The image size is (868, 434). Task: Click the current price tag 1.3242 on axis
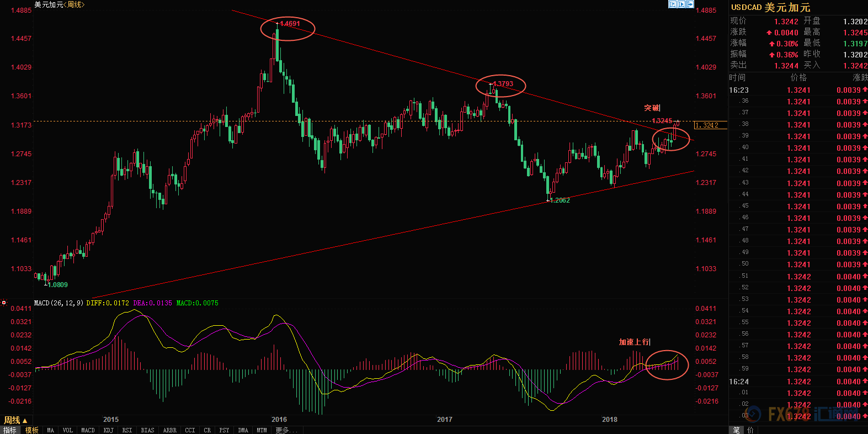(710, 125)
